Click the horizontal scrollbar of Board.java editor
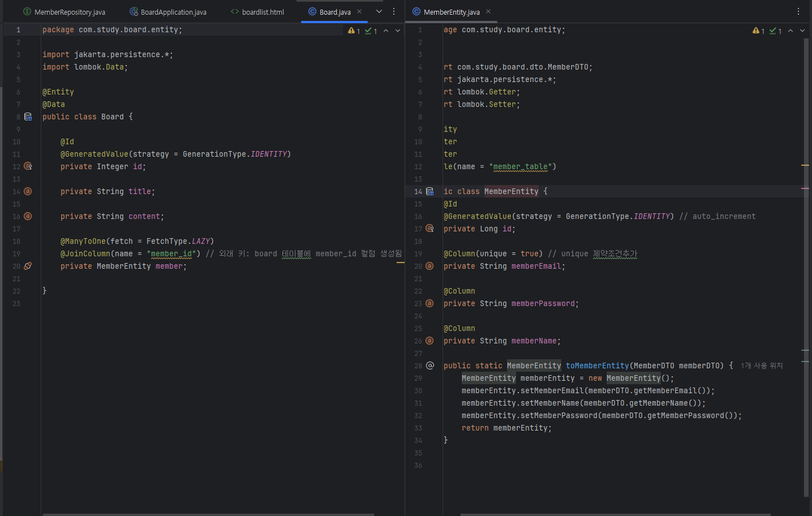 click(x=208, y=514)
